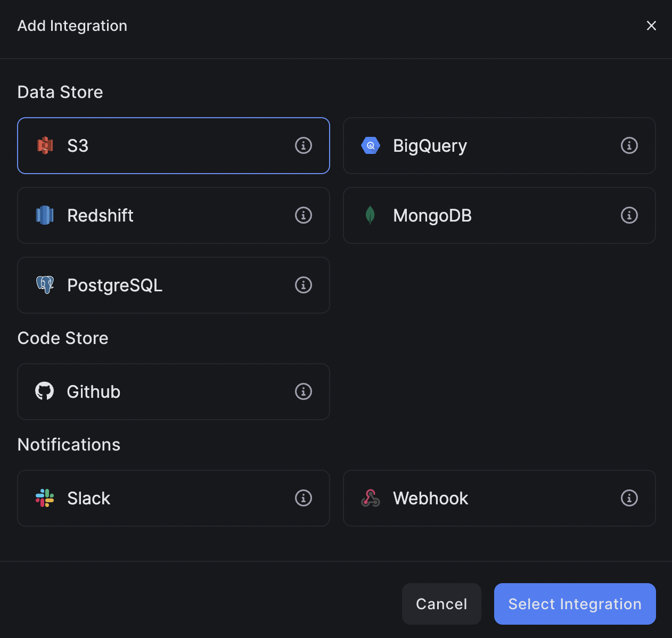View Webhook integration info
This screenshot has height=638, width=672.
[629, 498]
